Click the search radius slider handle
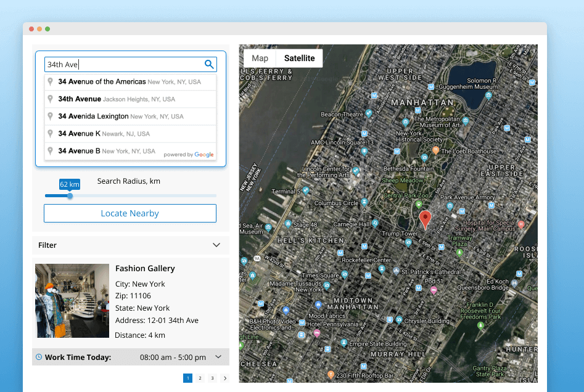 (70, 196)
